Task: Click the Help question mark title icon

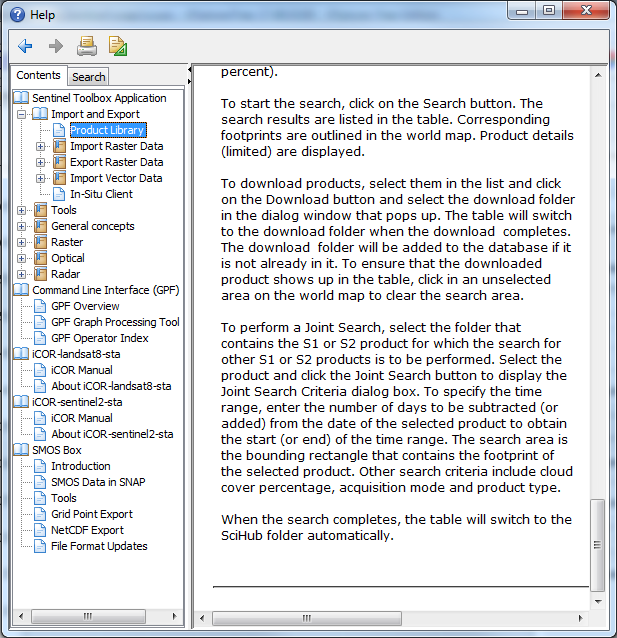Action: point(17,15)
